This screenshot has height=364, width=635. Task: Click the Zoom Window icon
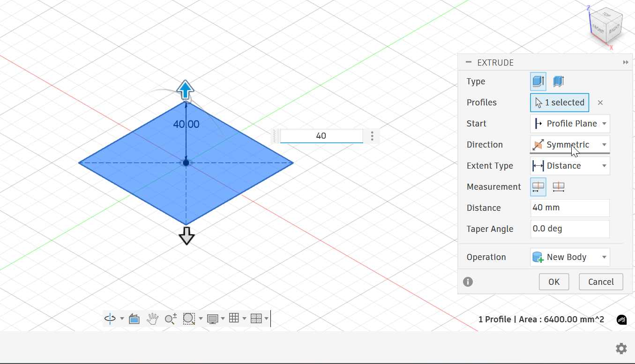pos(189,319)
